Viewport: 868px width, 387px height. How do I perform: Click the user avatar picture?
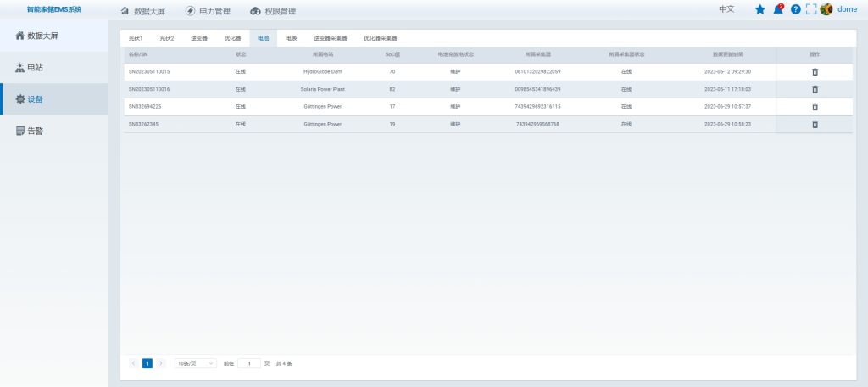(826, 9)
